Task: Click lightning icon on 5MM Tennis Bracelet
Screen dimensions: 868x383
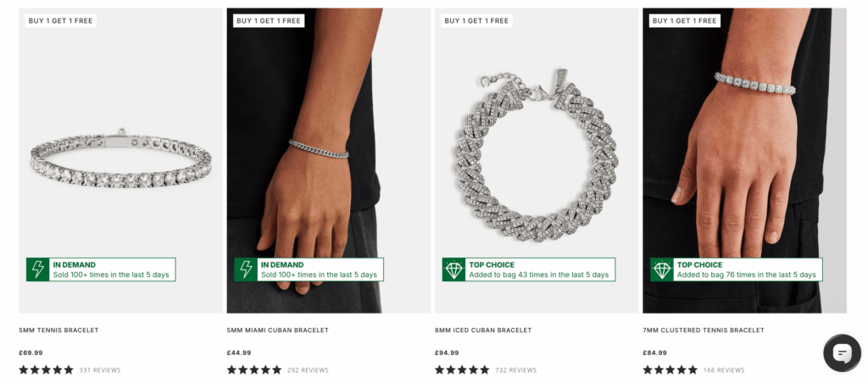Action: point(38,269)
